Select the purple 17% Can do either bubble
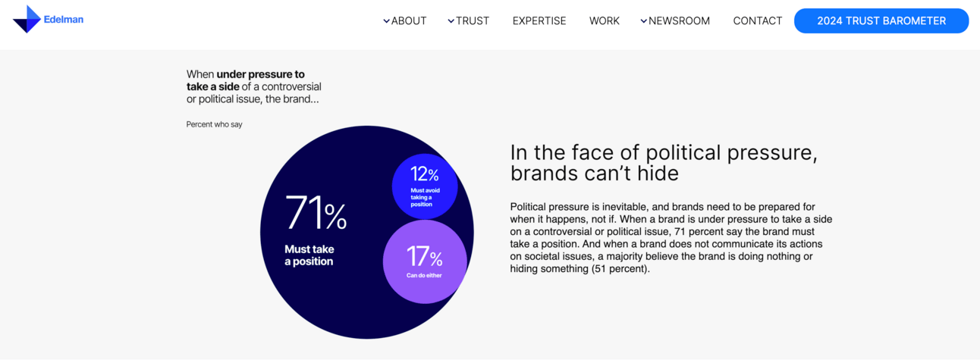Screen dimensions: 980x363 pos(424,261)
